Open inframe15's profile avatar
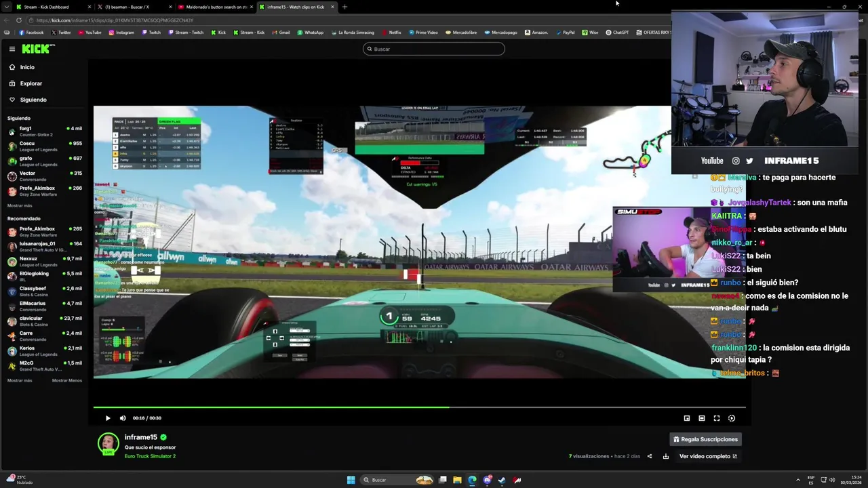This screenshot has height=488, width=868. [x=108, y=444]
